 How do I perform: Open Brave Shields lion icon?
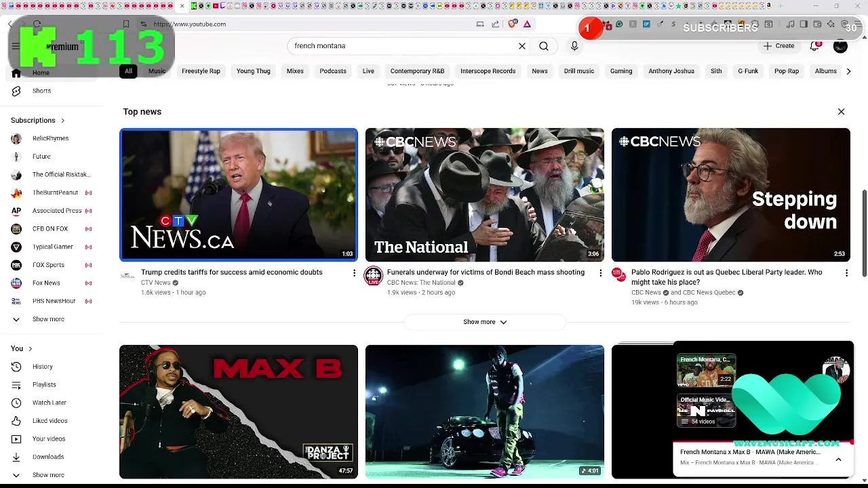pyautogui.click(x=512, y=24)
